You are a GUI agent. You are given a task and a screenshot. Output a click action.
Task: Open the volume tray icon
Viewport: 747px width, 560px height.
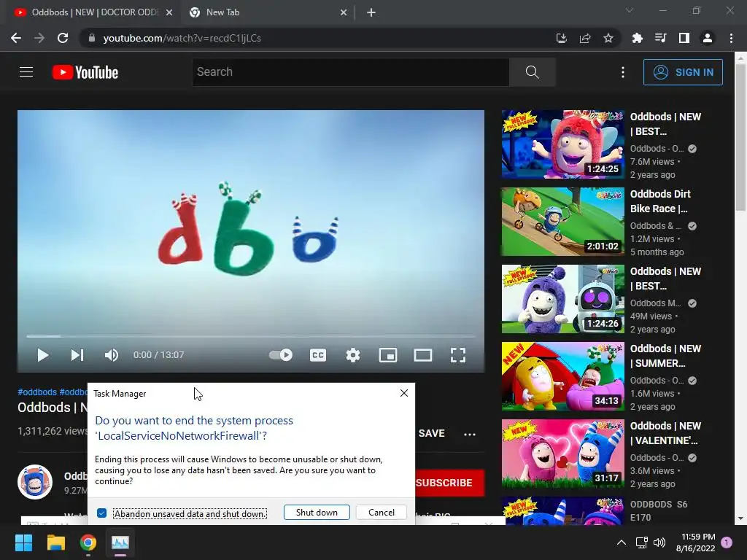(659, 542)
